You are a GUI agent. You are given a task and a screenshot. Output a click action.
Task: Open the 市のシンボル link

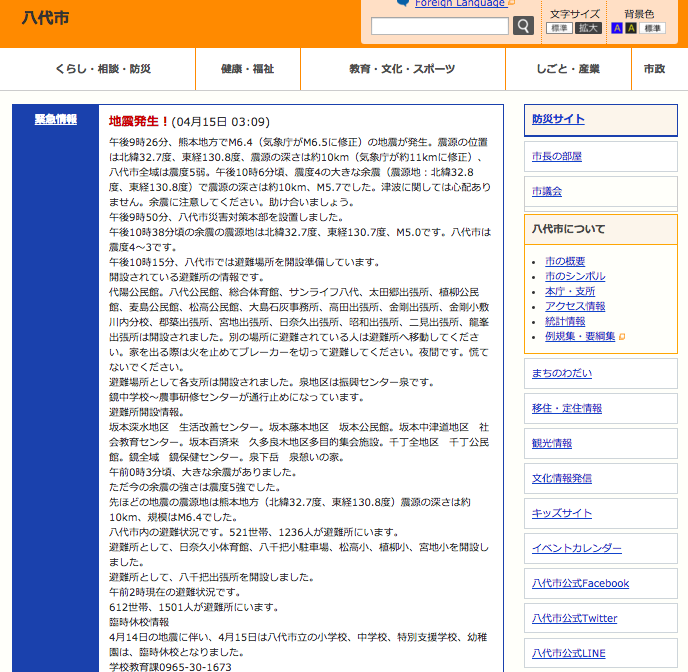click(x=575, y=276)
